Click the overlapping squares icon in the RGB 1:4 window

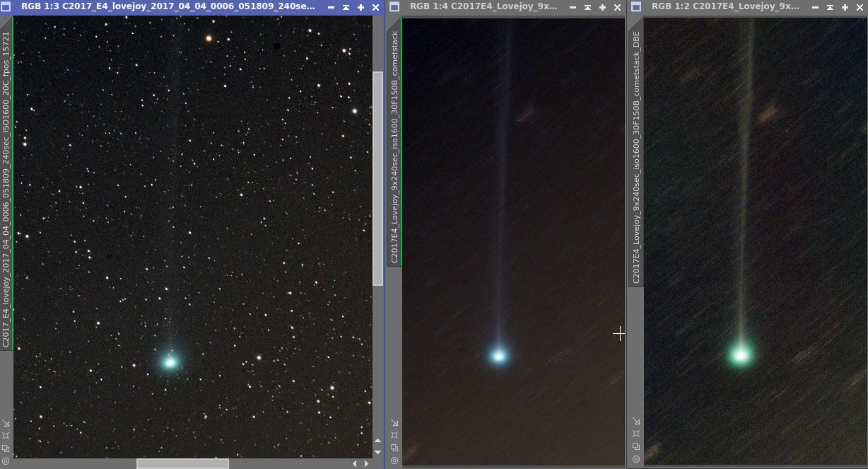[x=393, y=448]
